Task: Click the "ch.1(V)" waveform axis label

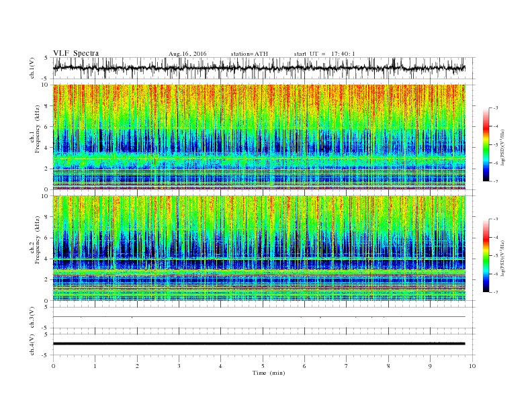Action: click(32, 68)
